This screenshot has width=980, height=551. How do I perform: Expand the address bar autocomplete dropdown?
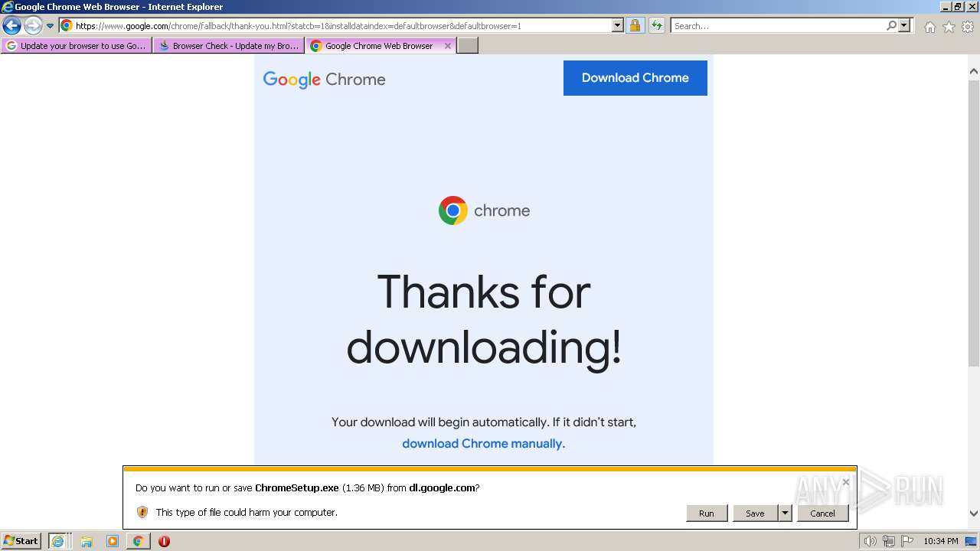tap(618, 25)
